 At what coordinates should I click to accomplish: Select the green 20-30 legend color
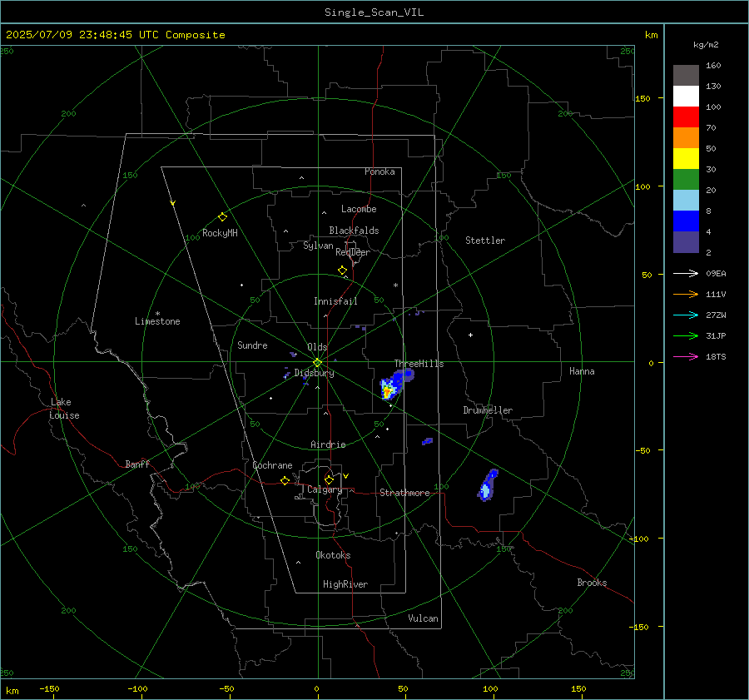(686, 180)
